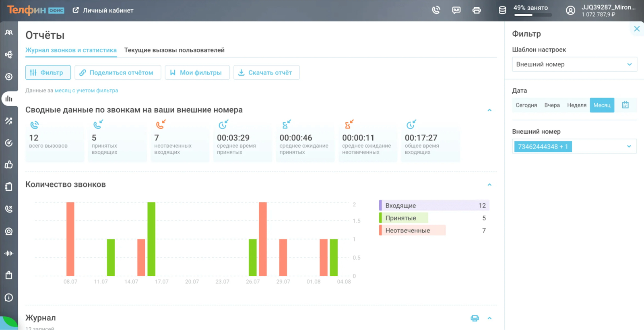The width and height of the screenshot is (644, 330).
Task: Print the journal using printer icon
Action: pos(475,318)
